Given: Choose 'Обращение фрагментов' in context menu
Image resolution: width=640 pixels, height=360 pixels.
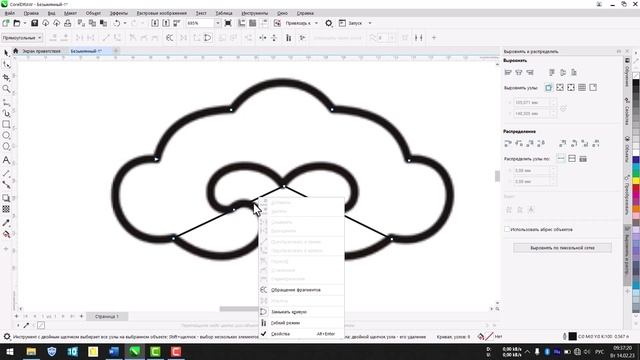Looking at the screenshot, I should coord(301,290).
